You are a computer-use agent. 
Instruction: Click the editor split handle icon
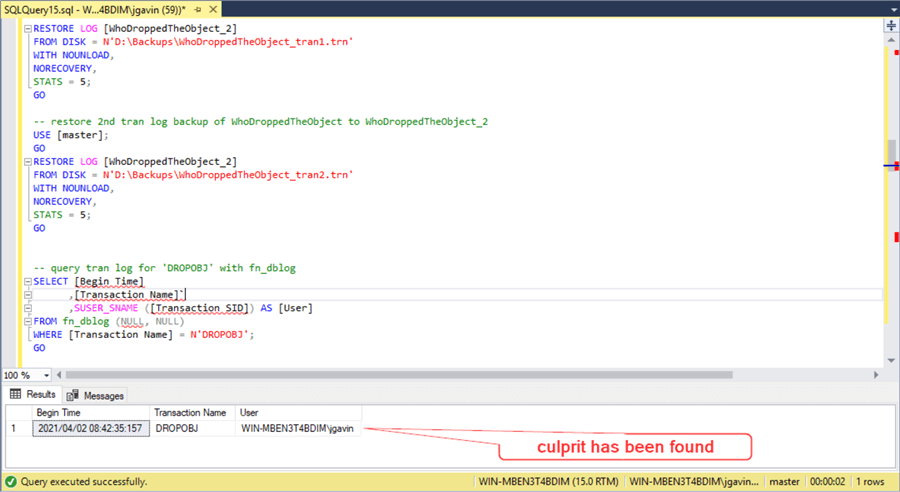[890, 25]
